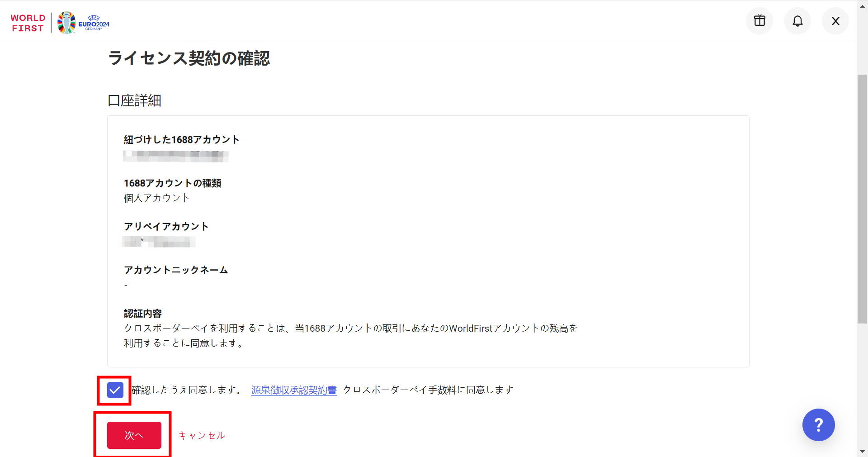The image size is (868, 457).
Task: Select the masked アリペイアカウント value
Action: (x=158, y=241)
